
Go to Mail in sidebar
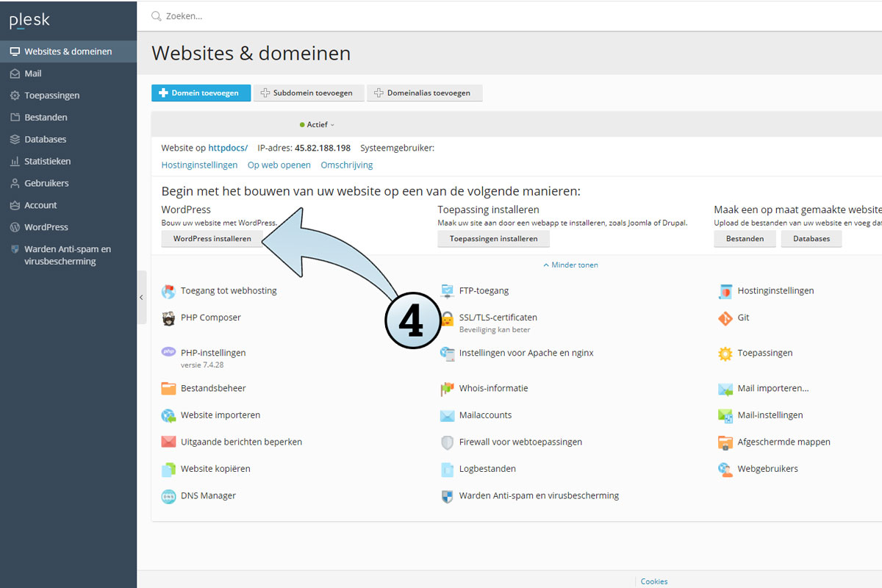(x=32, y=73)
